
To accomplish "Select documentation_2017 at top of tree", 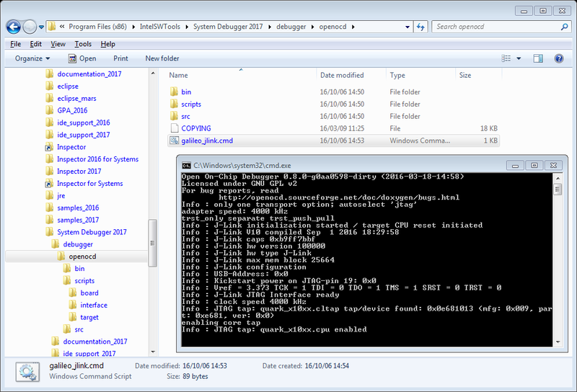I will (89, 74).
